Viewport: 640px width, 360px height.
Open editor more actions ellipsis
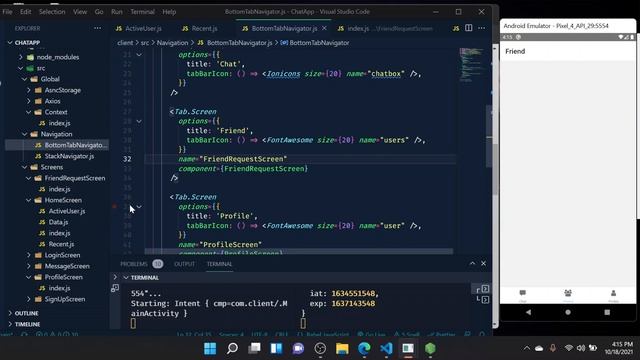[x=482, y=28]
